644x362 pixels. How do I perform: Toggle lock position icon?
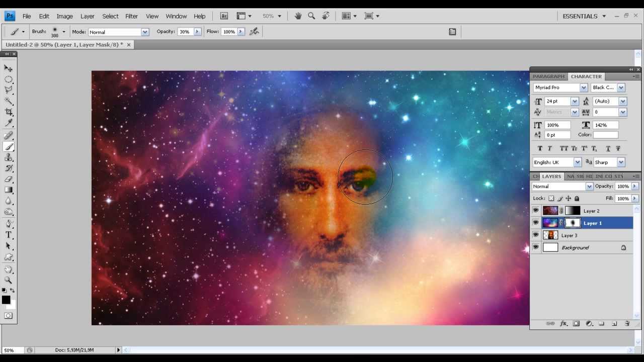569,199
